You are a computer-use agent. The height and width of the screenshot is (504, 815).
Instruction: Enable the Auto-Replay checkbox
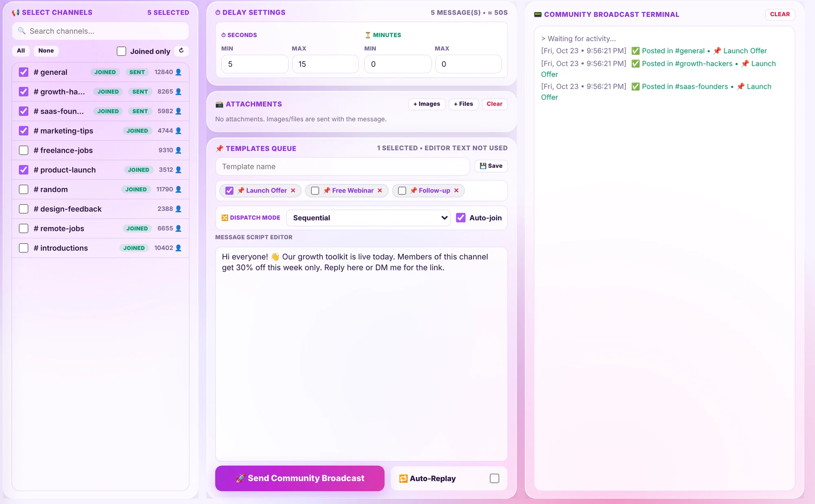pyautogui.click(x=494, y=478)
